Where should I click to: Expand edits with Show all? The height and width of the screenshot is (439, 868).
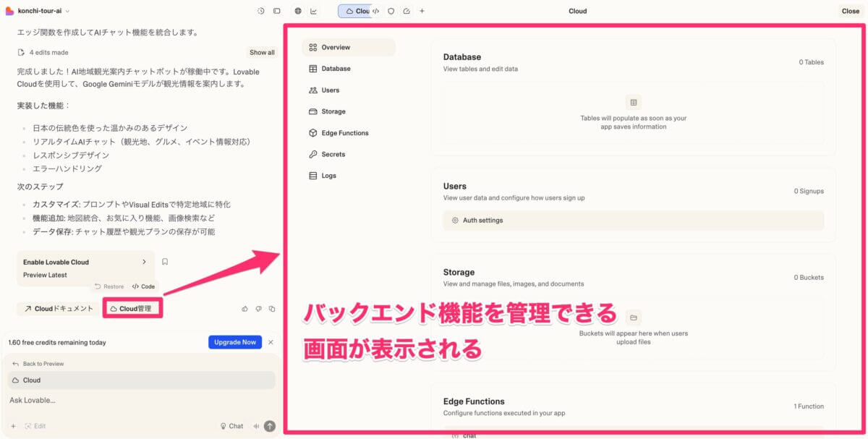(262, 52)
